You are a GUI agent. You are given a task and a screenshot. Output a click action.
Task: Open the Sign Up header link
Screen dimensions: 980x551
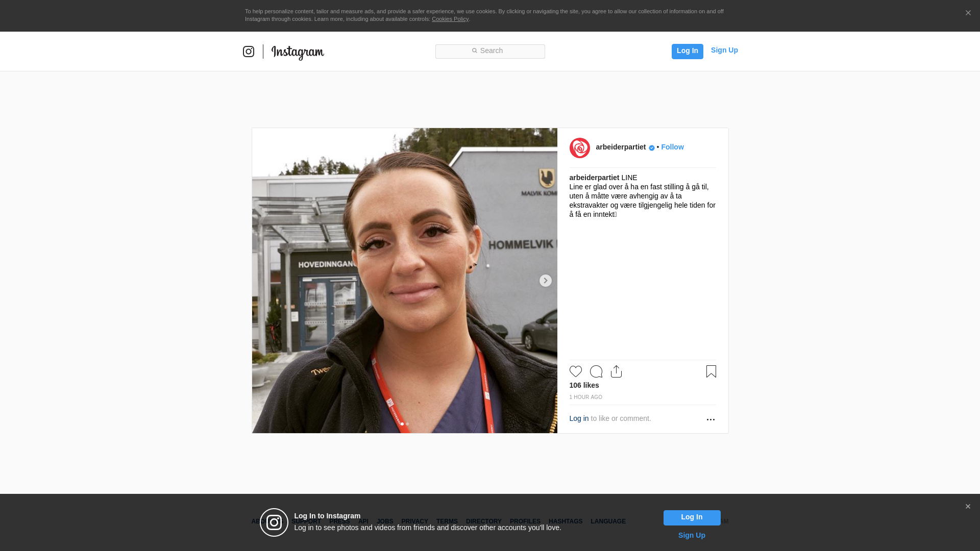724,50
